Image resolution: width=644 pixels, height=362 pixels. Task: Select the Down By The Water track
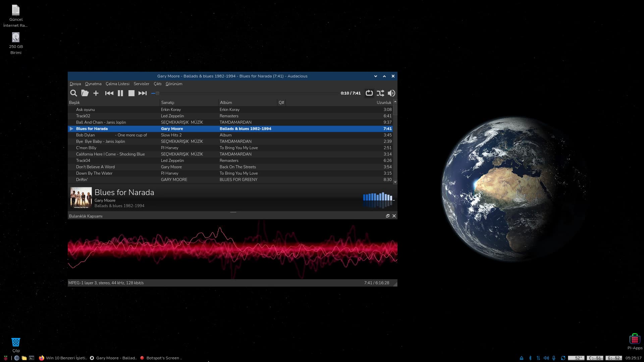[94, 173]
